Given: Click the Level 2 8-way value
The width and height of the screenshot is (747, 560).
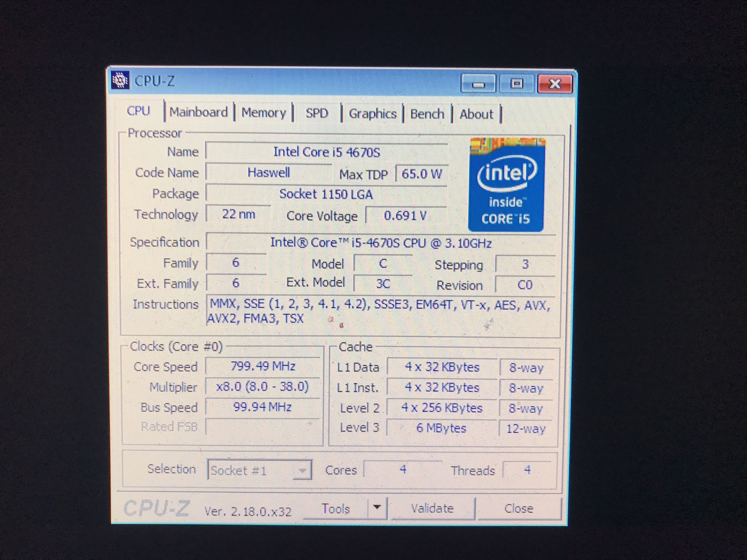Looking at the screenshot, I should click(526, 408).
